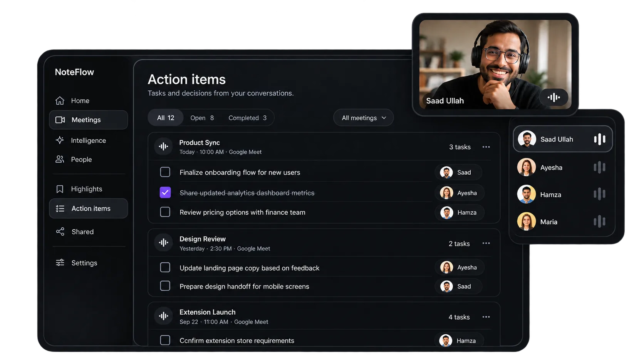Click the Action items list icon
644x362 pixels.
click(60, 209)
